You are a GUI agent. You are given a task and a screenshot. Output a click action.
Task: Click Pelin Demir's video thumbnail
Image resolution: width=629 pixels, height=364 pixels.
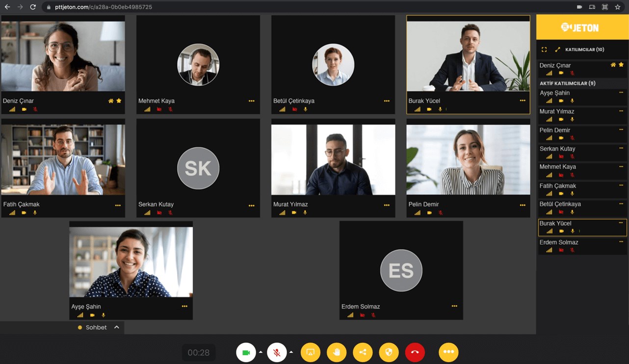(468, 159)
